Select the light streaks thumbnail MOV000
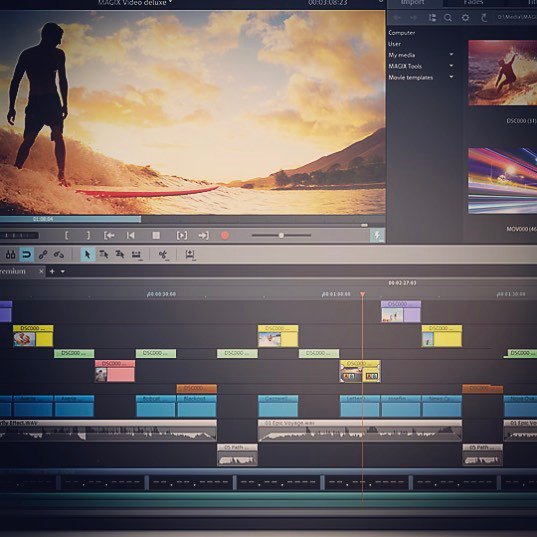The height and width of the screenshot is (537, 537). coord(502,181)
